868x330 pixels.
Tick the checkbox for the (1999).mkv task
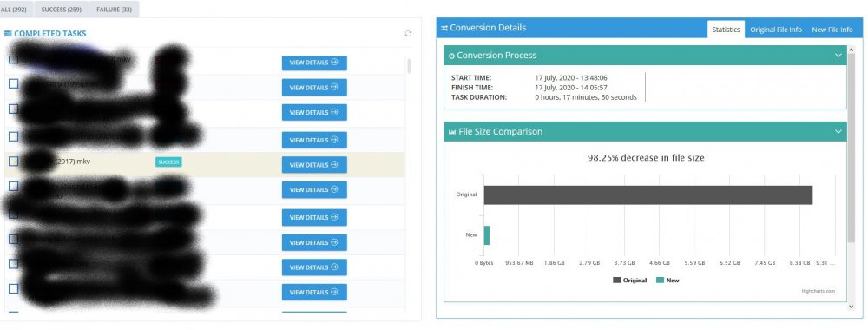(13, 83)
